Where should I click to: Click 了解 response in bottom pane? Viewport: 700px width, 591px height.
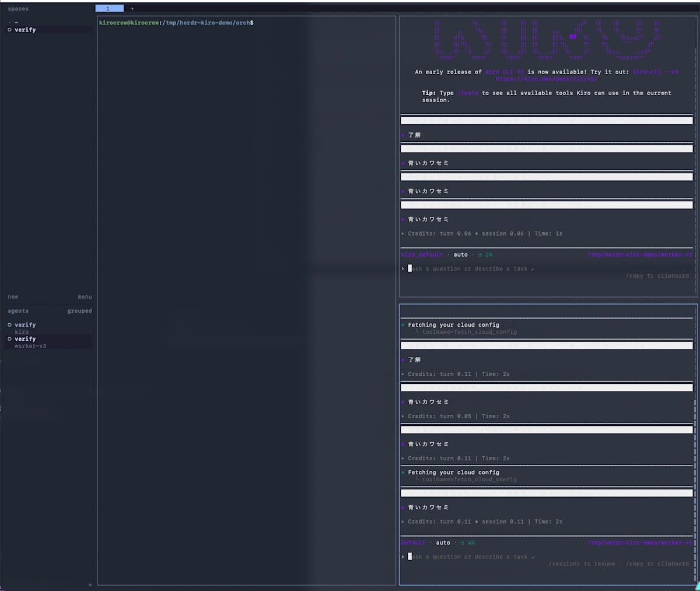tap(414, 360)
